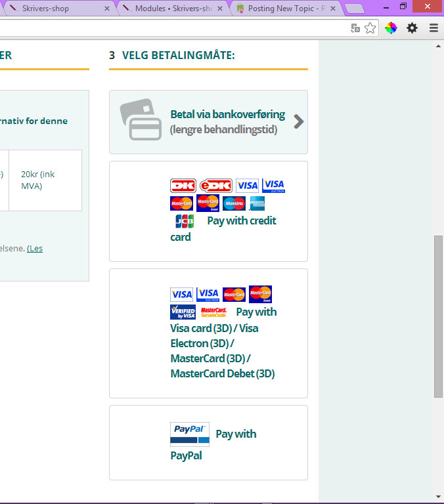Click the scrollbar down arrow
444x504 pixels.
point(438,497)
